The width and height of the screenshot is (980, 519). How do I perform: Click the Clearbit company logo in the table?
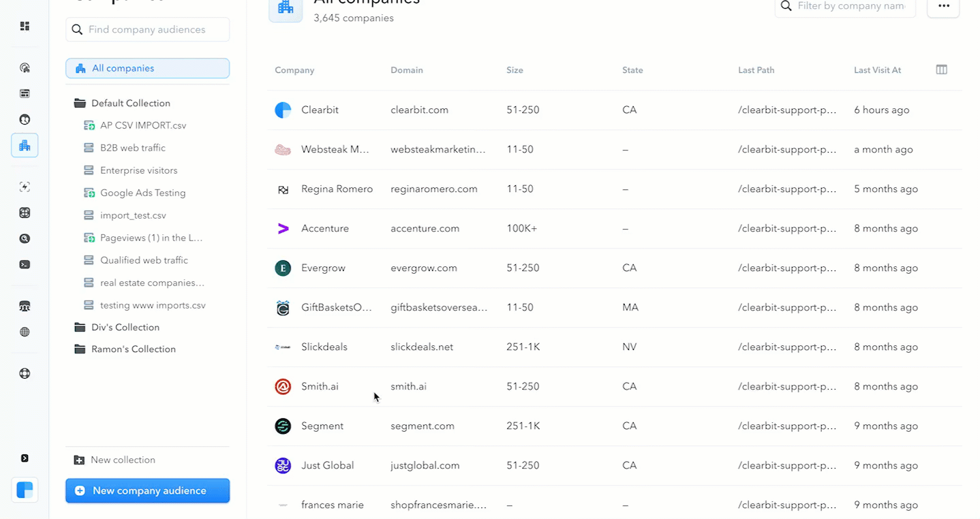(283, 110)
